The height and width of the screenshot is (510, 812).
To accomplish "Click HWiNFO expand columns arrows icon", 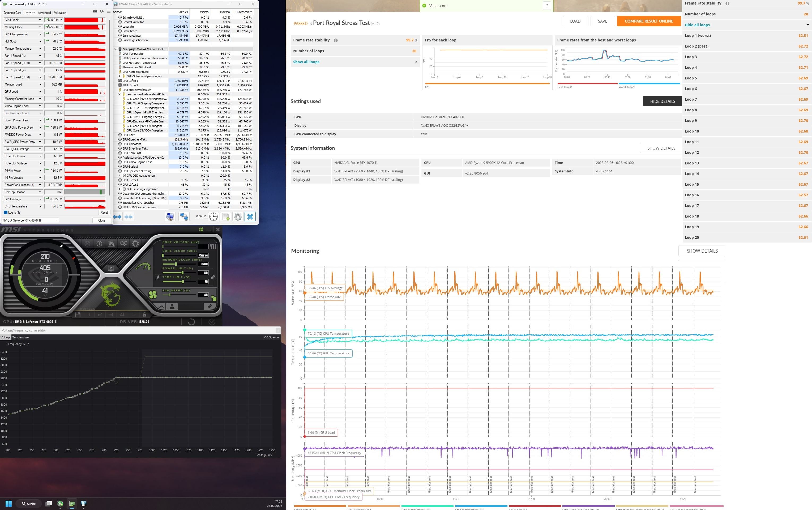I will pos(117,216).
